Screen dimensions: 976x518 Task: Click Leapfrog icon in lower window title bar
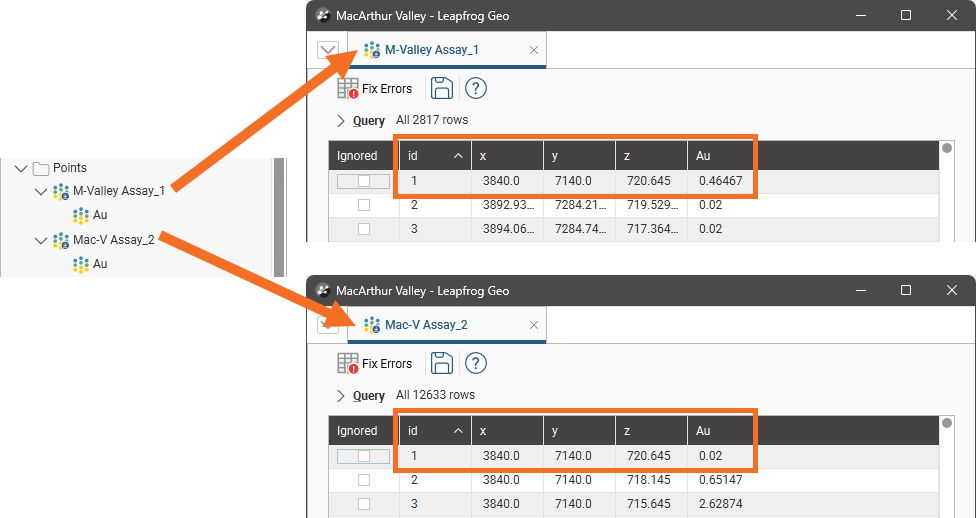(323, 291)
